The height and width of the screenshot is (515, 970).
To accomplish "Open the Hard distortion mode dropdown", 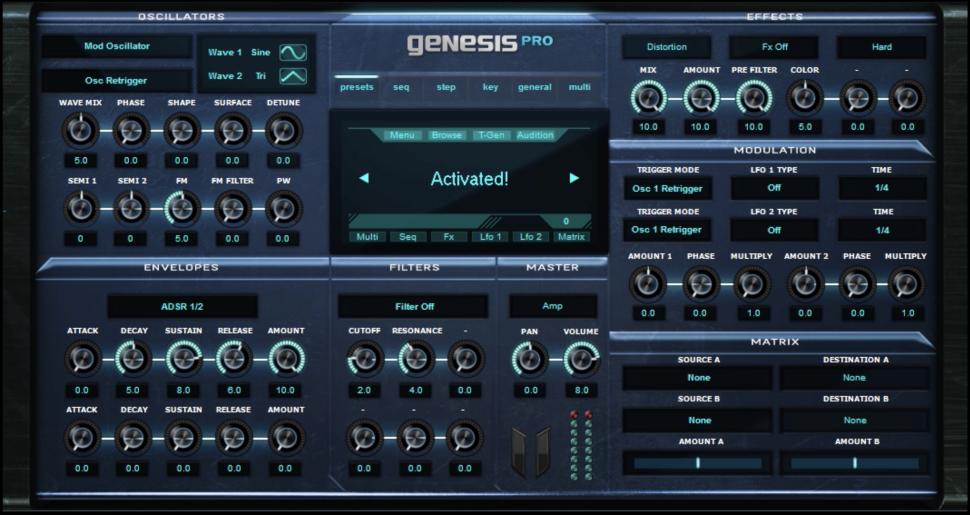I will tap(882, 47).
